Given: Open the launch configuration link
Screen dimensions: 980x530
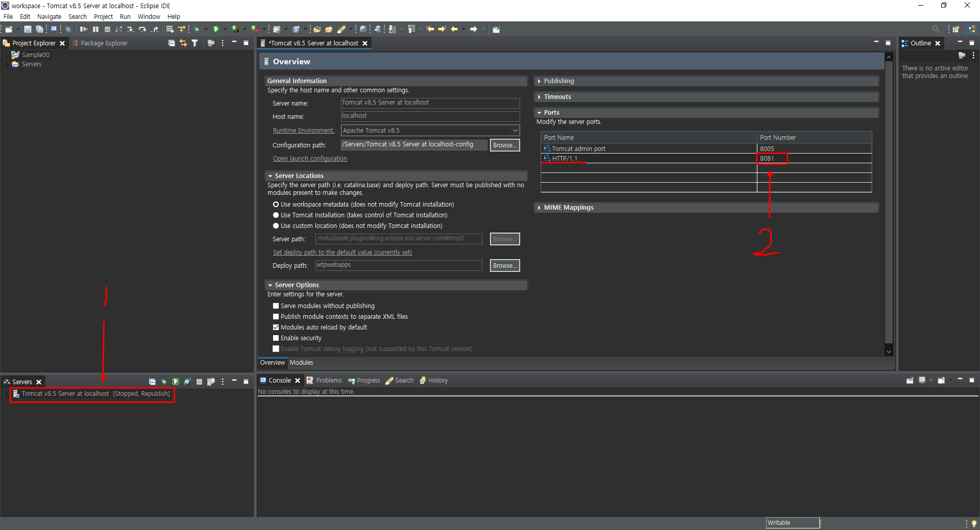Looking at the screenshot, I should coord(310,159).
